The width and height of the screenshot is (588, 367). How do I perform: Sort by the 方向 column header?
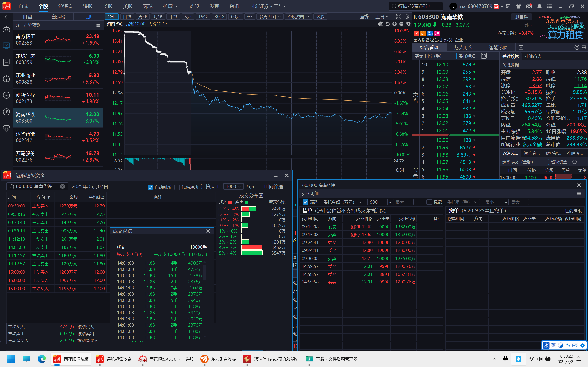(x=43, y=197)
